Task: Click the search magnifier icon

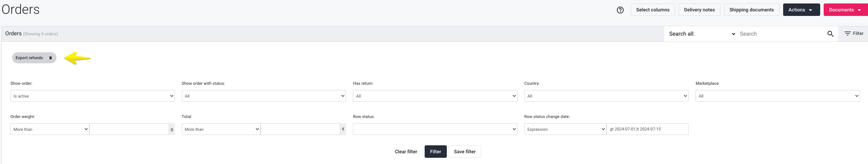Action: 830,34
